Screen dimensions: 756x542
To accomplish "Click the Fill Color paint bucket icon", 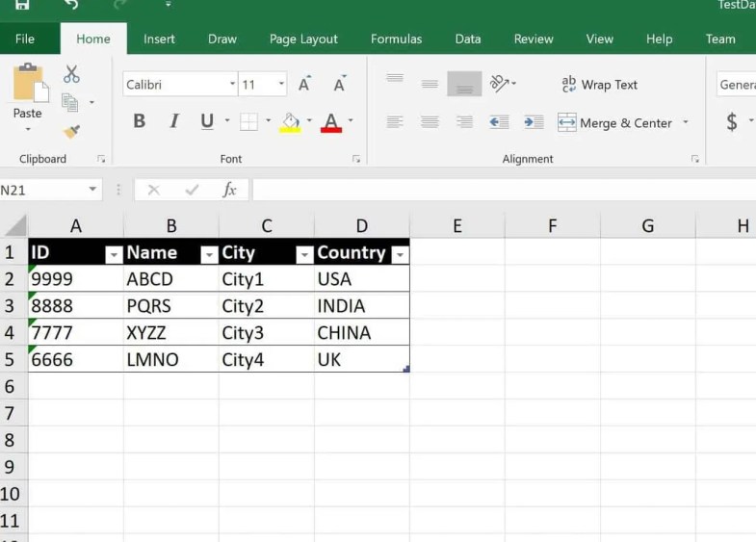I will point(290,122).
